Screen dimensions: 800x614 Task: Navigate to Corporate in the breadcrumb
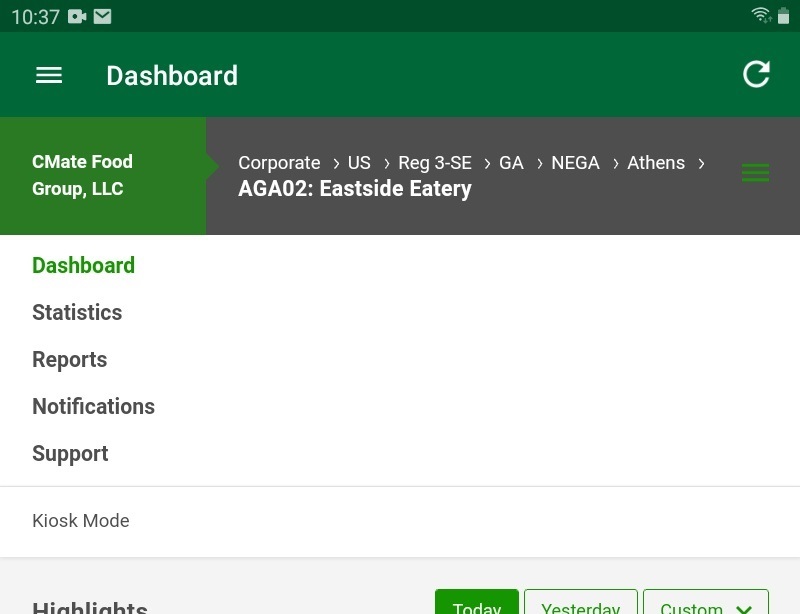[279, 162]
